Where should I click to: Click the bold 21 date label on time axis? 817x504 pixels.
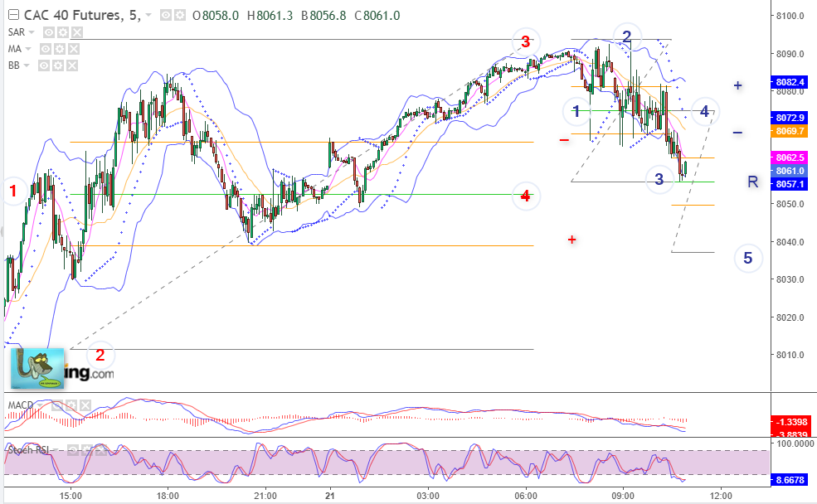tap(330, 496)
